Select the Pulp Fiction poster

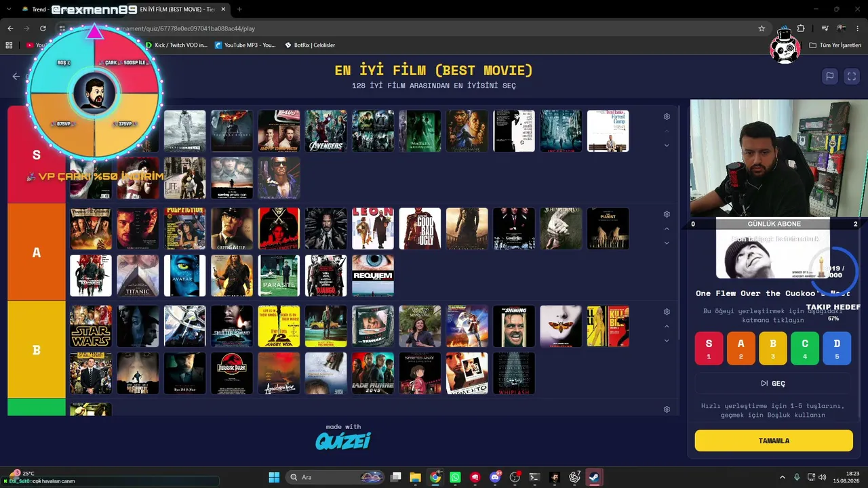tap(185, 228)
